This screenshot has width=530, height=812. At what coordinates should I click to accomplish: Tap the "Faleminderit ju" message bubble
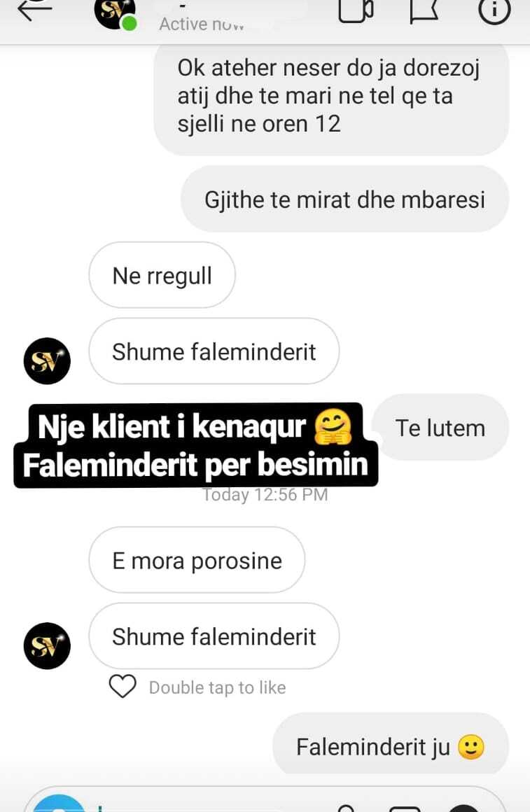point(391,745)
